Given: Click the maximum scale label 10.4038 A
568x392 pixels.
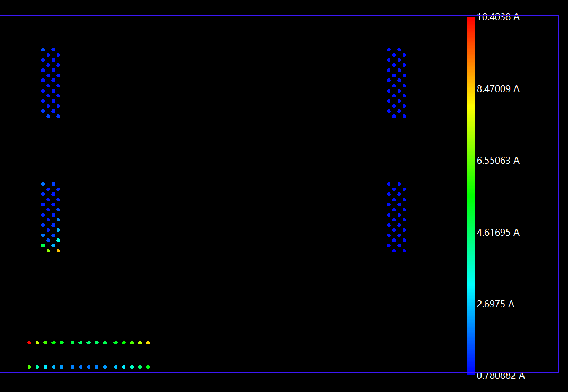Looking at the screenshot, I should 497,17.
